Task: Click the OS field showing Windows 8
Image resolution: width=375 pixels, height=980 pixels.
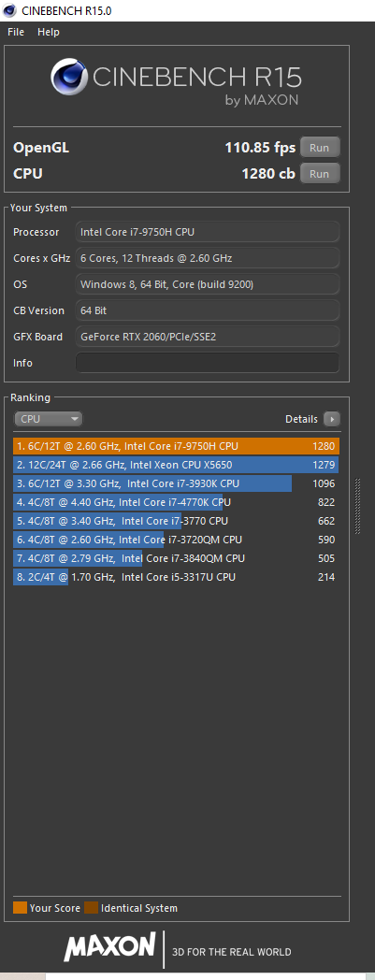Action: [x=208, y=284]
